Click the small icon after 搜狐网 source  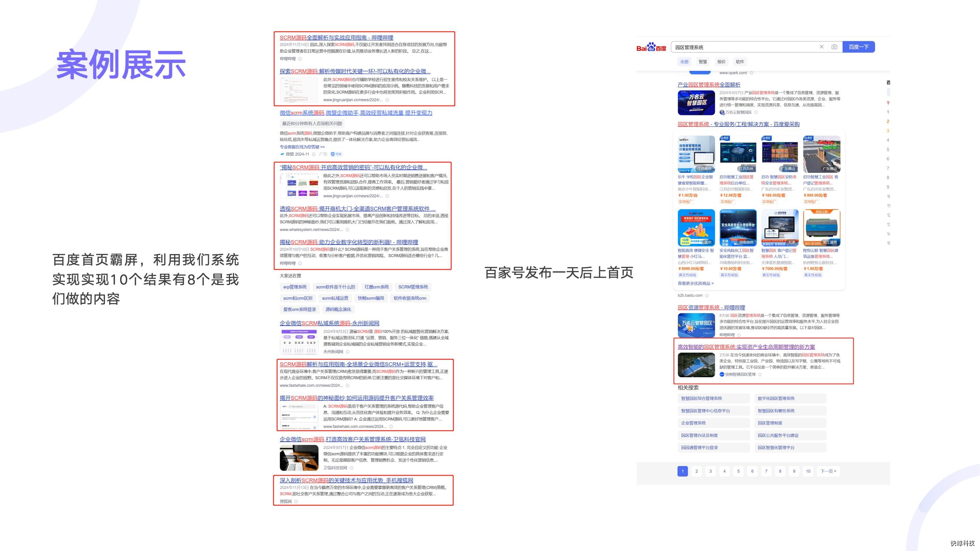[296, 502]
